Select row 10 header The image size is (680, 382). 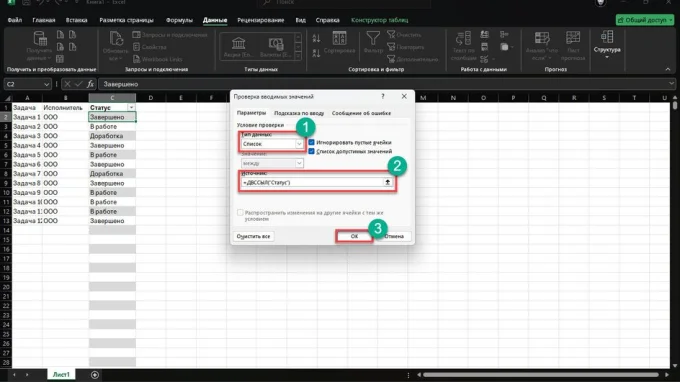6,193
